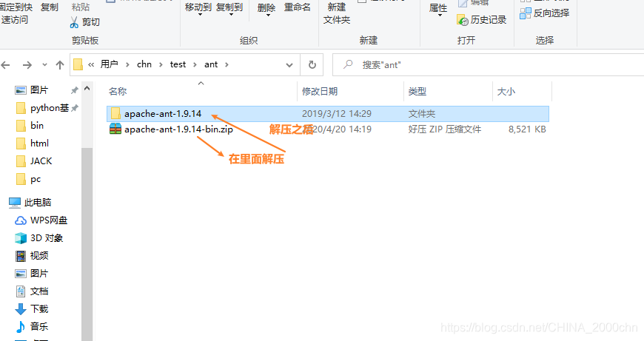Viewport: 644px width, 341px height.
Task: Click the Up one level arrow
Action: [x=60, y=65]
